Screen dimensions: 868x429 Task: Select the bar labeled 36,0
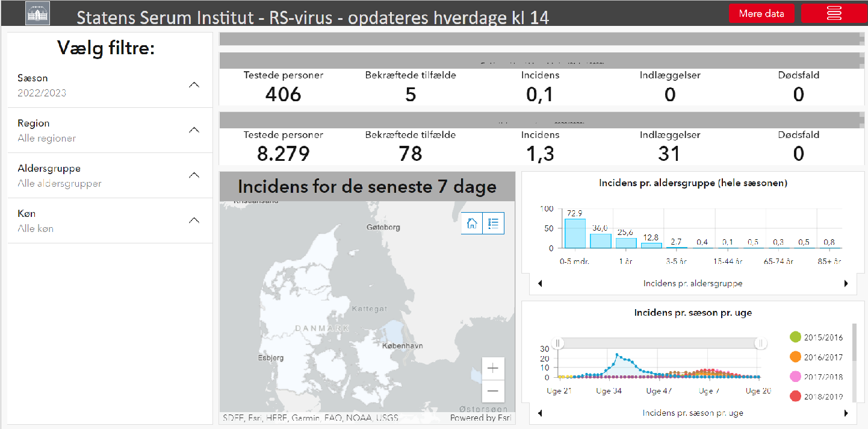coord(601,241)
